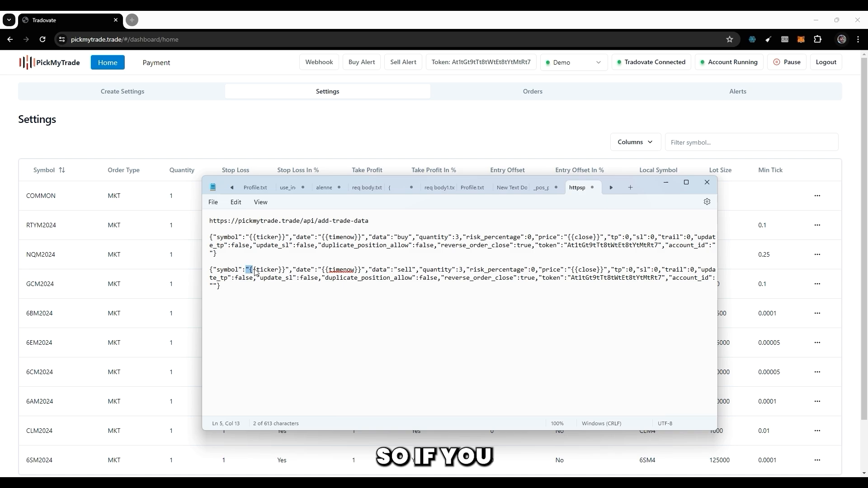Click the Settings tab on main page

327,91
